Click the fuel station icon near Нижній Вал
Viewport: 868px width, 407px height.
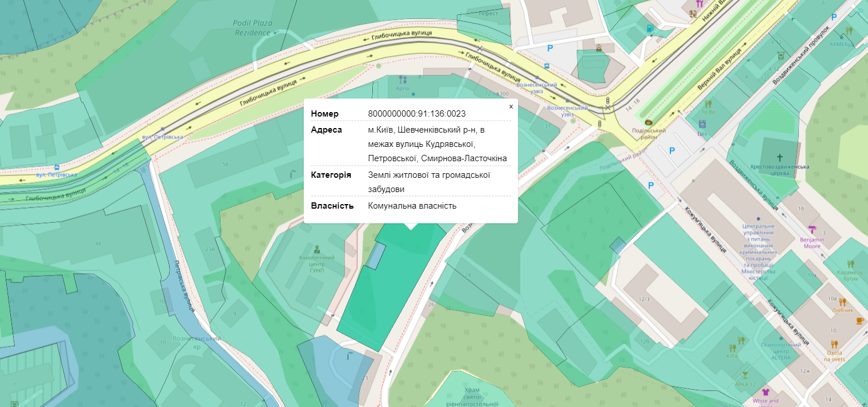click(x=649, y=29)
